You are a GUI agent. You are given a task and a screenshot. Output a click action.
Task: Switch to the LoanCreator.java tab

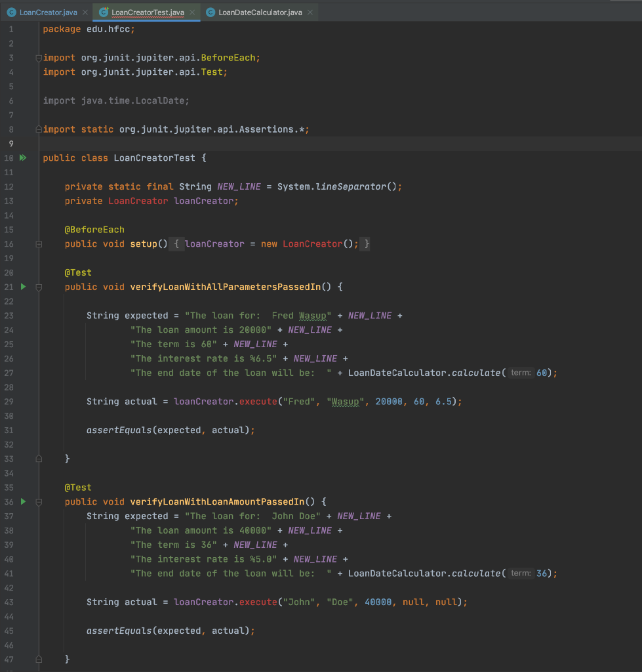[46, 11]
